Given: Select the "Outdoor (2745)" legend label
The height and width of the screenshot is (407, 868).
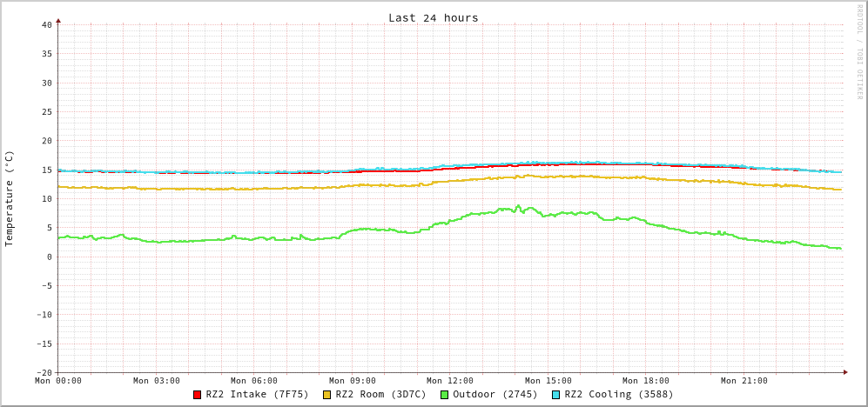Looking at the screenshot, I should 495,394.
